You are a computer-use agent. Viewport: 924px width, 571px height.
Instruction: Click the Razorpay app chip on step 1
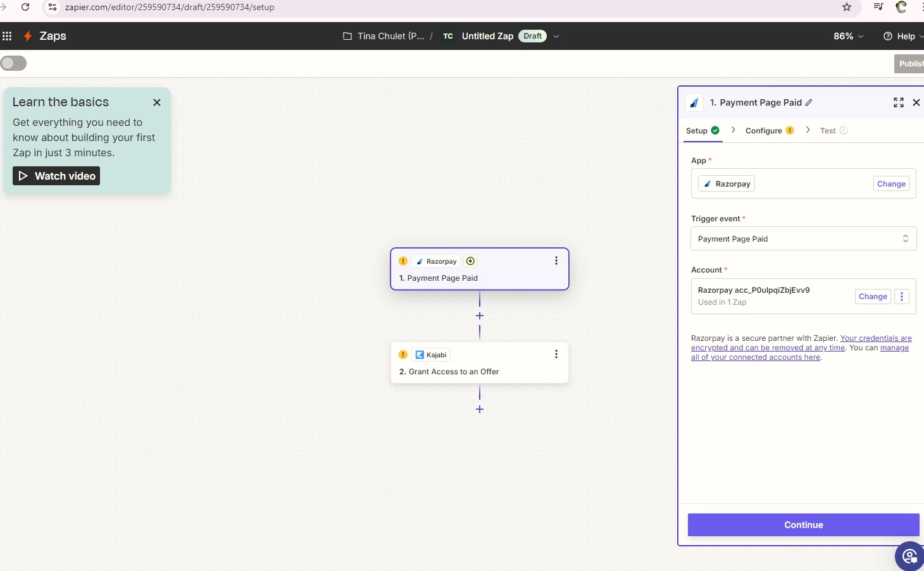click(437, 261)
